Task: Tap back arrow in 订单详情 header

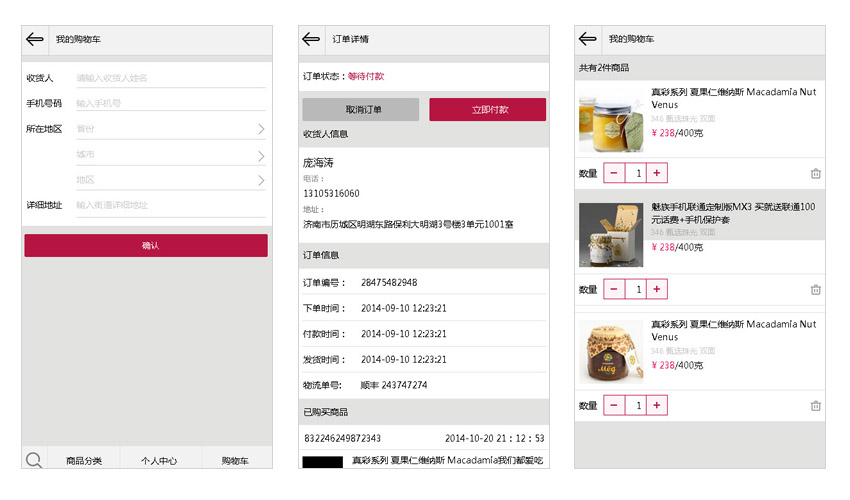Action: 311,40
